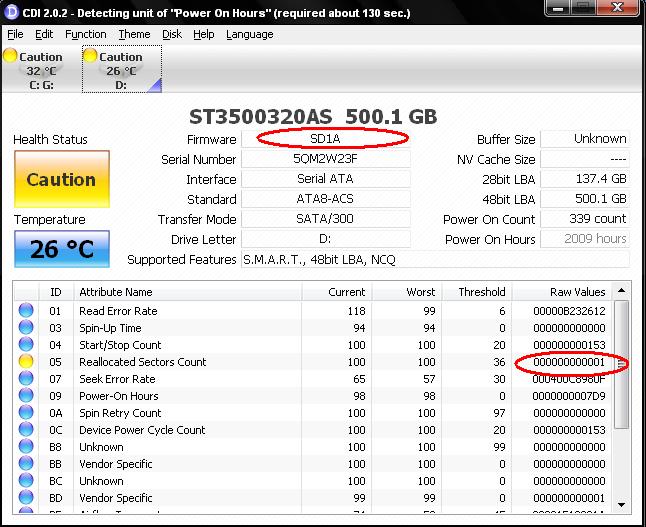Click the status orb for Power-On Hours attribute
This screenshot has width=646, height=527.
pyautogui.click(x=26, y=396)
